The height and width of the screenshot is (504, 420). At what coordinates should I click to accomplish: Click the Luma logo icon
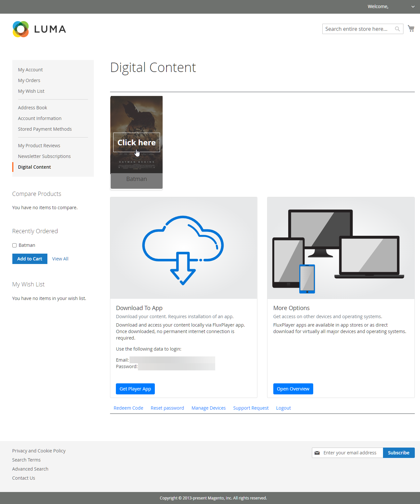point(21,29)
